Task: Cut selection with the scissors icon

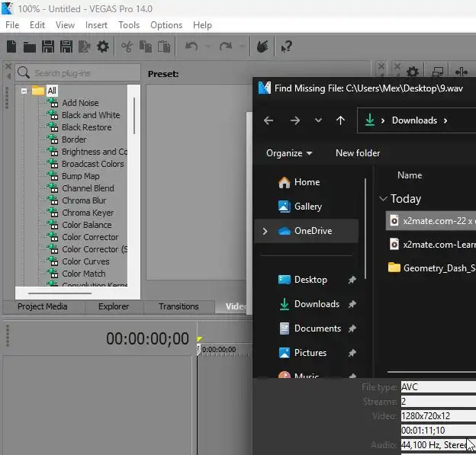Action: coord(127,46)
